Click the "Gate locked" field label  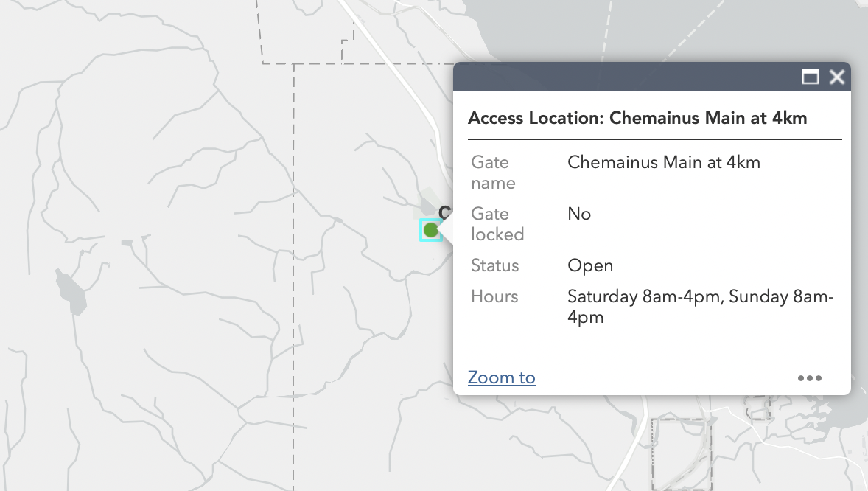tap(497, 224)
